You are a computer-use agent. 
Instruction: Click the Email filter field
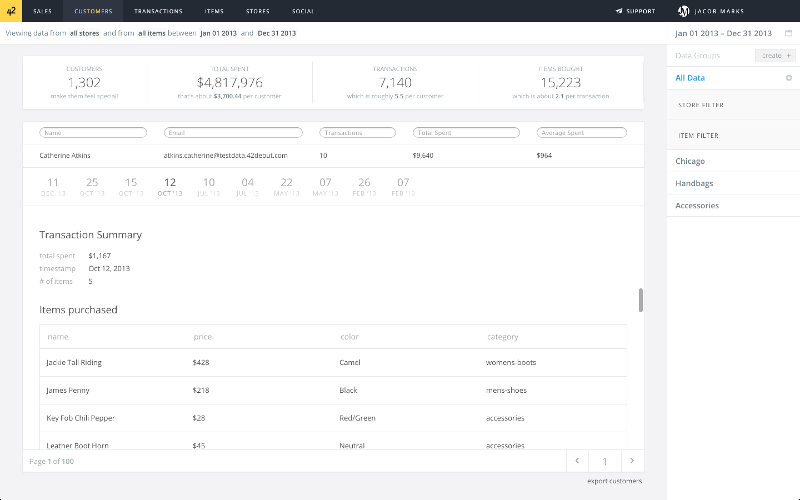tap(233, 133)
